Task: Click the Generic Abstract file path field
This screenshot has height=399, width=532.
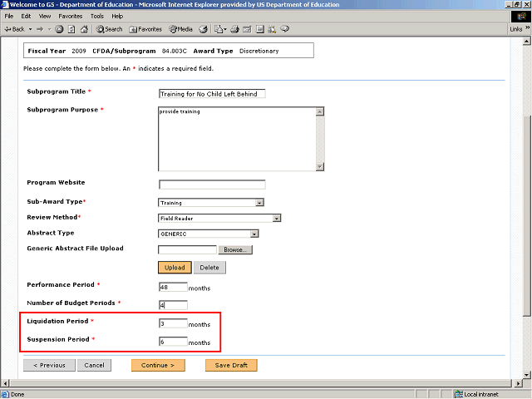Action: 187,249
